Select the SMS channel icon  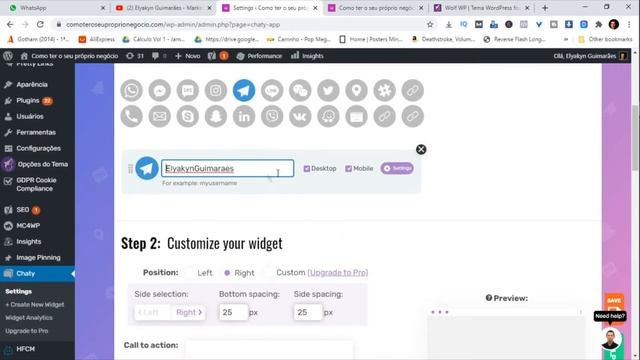tap(188, 90)
